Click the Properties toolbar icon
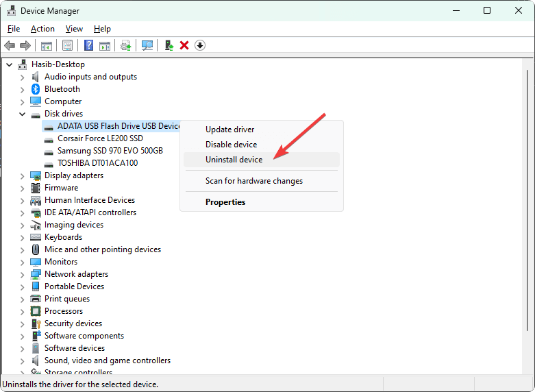535x392 pixels. [x=67, y=45]
